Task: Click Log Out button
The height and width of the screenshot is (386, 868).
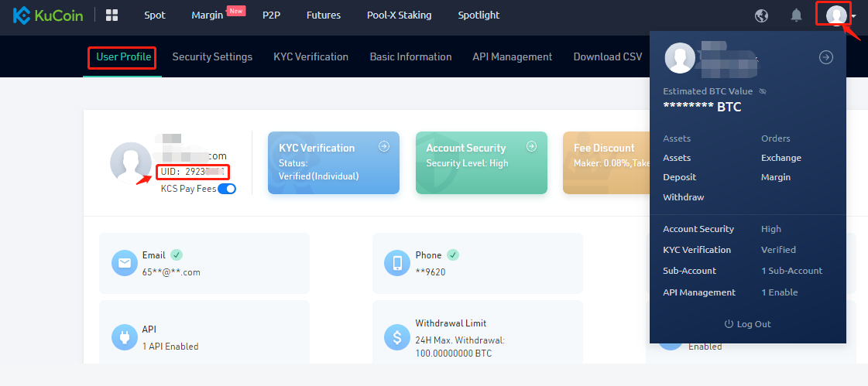Action: (747, 324)
